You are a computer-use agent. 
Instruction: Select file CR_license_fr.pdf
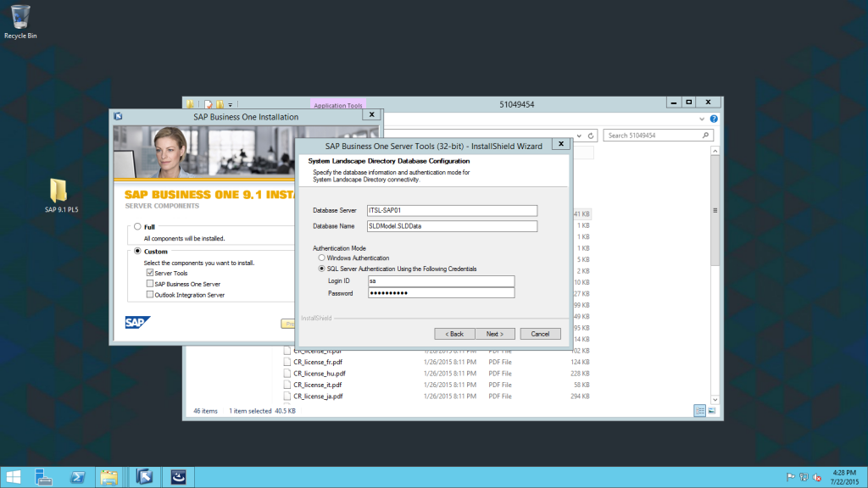(318, 362)
